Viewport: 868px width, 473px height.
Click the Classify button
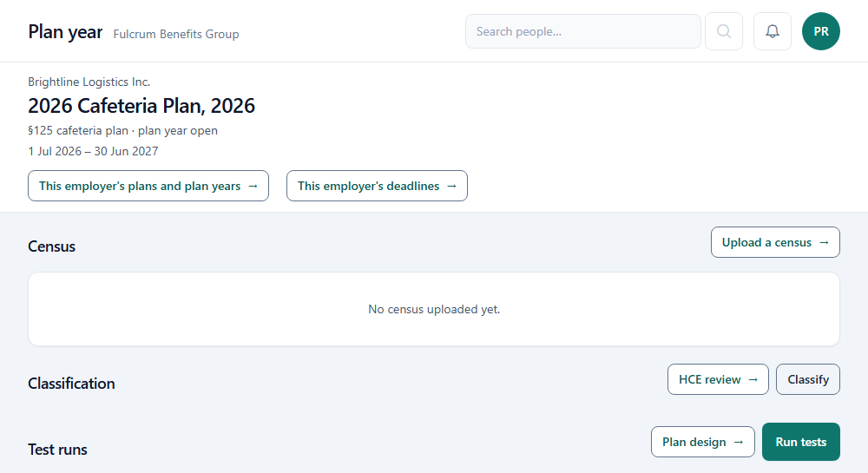click(x=807, y=379)
